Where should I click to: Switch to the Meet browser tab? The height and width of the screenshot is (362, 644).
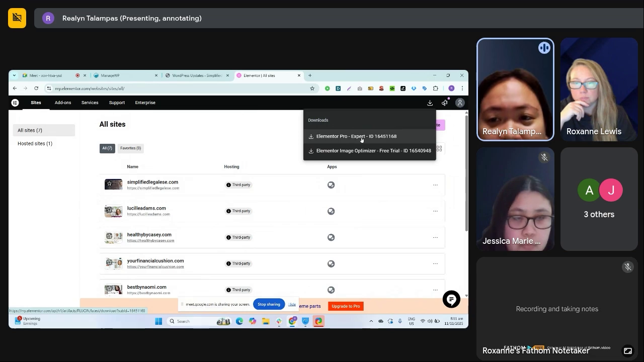[53, 75]
